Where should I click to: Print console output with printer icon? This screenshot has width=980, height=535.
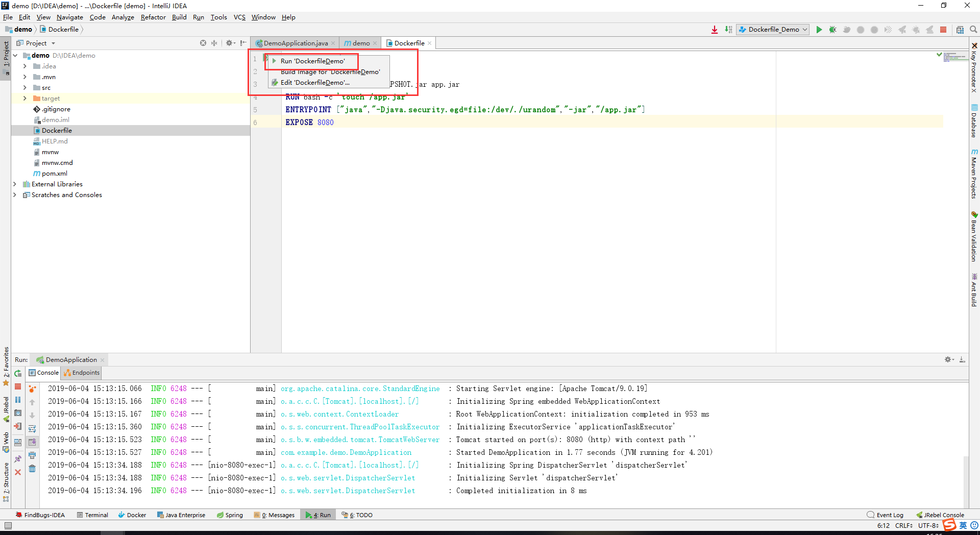32,455
